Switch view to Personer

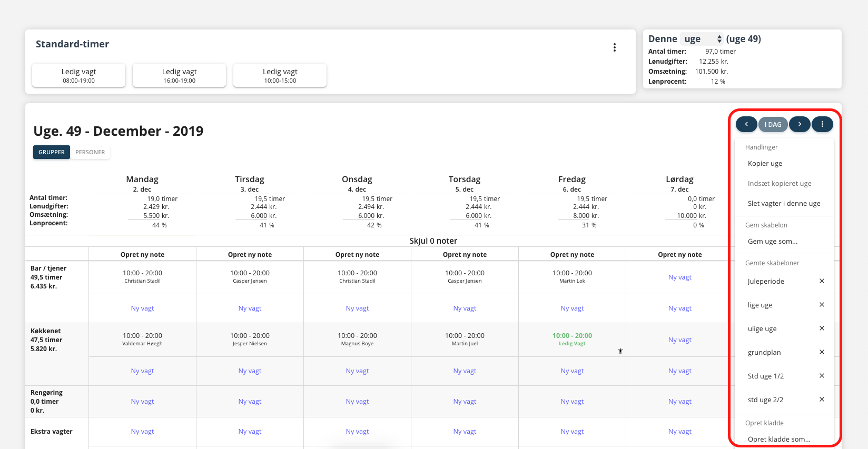(90, 152)
